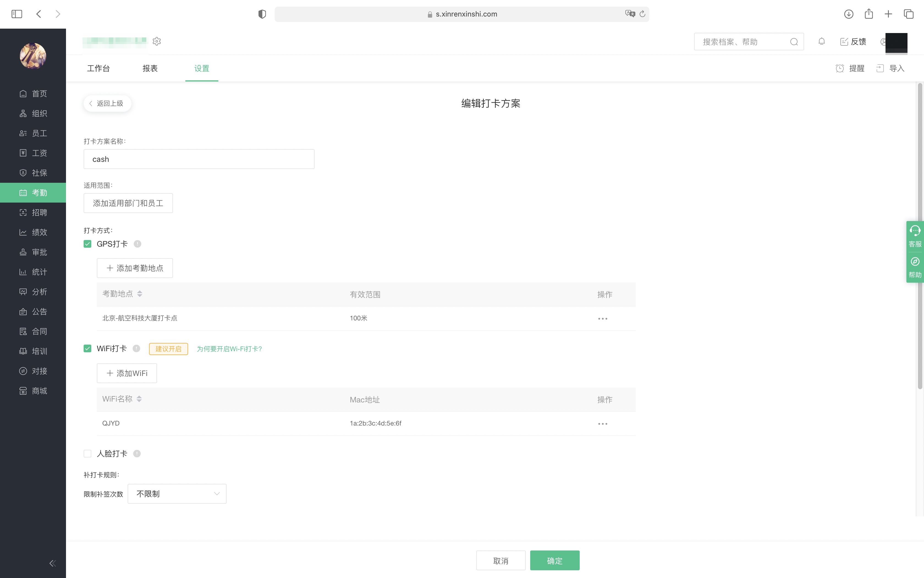
Task: Click the page vertical scrollbar
Action: 920,236
